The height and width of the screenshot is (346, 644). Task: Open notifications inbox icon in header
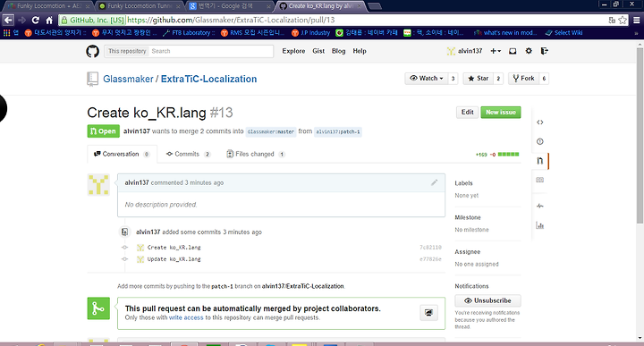(x=513, y=51)
